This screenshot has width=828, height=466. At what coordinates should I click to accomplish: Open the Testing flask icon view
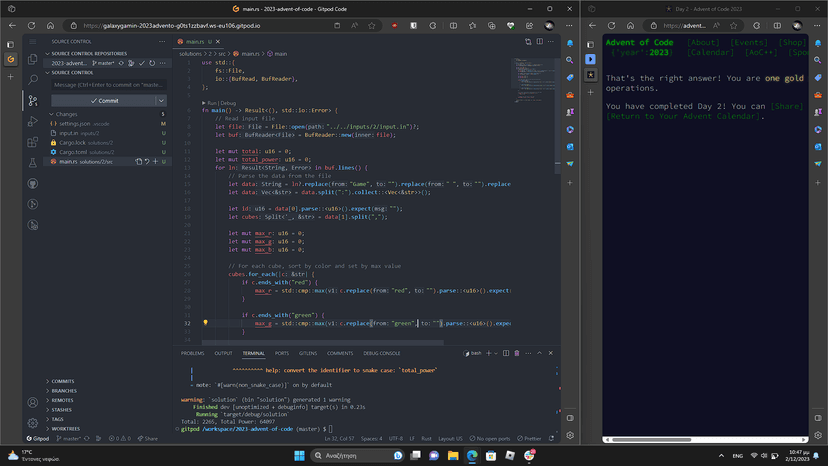click(33, 163)
